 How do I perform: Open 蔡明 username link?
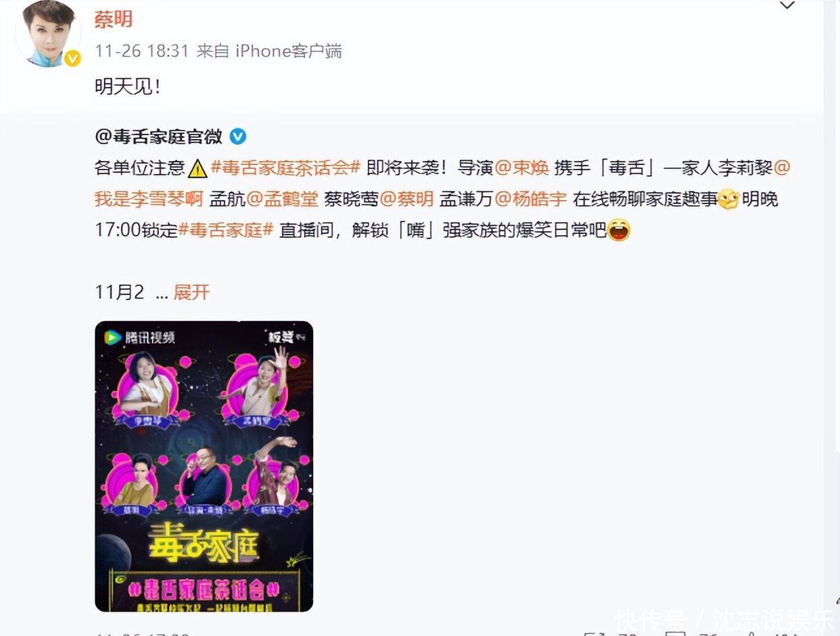[x=113, y=19]
